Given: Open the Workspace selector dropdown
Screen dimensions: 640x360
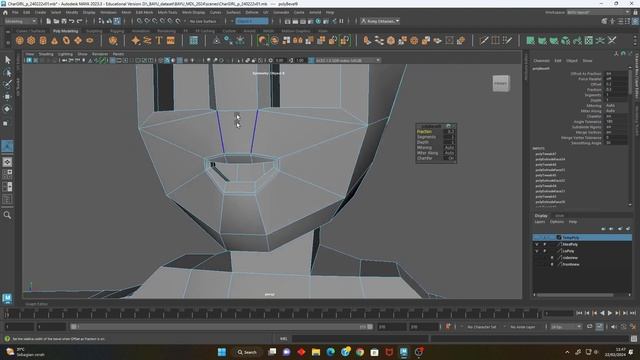Looking at the screenshot, I should click(598, 12).
